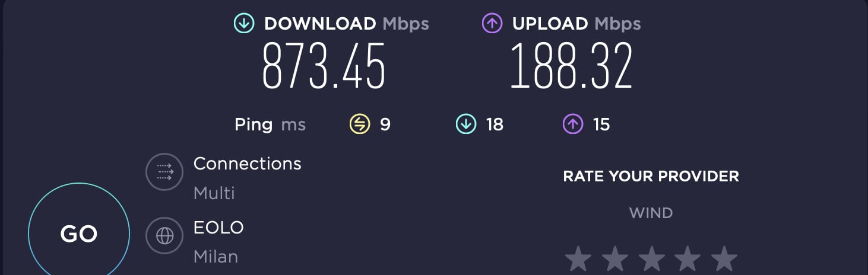Toggle the Multi connections mode
Image resolution: width=868 pixels, height=275 pixels.
(x=214, y=193)
